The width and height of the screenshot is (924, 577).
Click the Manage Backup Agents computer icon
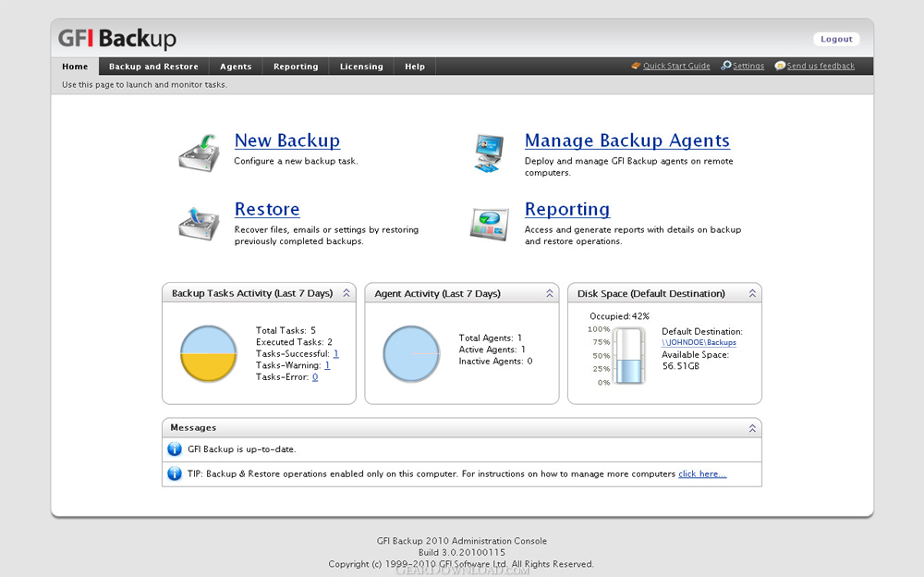click(x=488, y=153)
